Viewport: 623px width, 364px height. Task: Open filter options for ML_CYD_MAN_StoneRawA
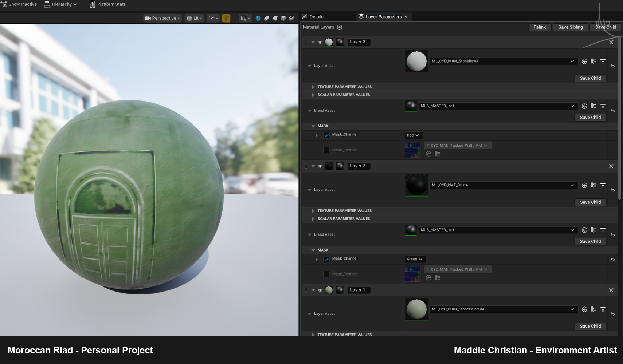[x=603, y=61]
